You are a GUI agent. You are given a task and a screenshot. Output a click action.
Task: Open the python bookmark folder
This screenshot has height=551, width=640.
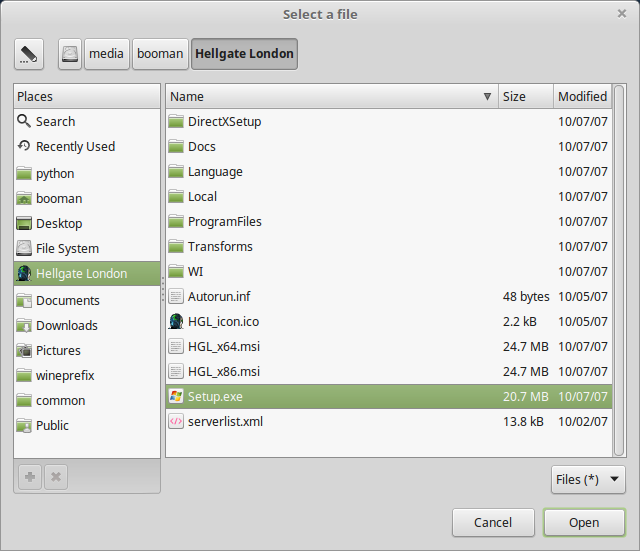pos(87,173)
